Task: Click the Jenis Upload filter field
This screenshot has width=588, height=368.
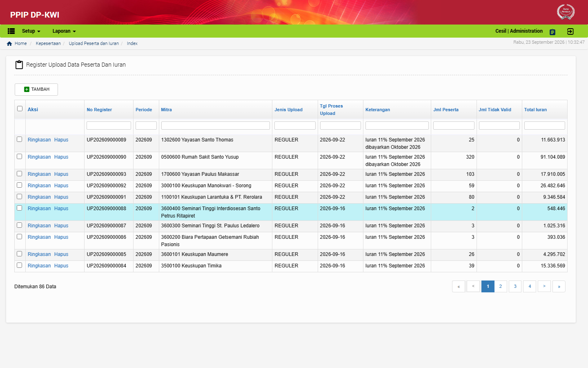Action: click(x=295, y=126)
